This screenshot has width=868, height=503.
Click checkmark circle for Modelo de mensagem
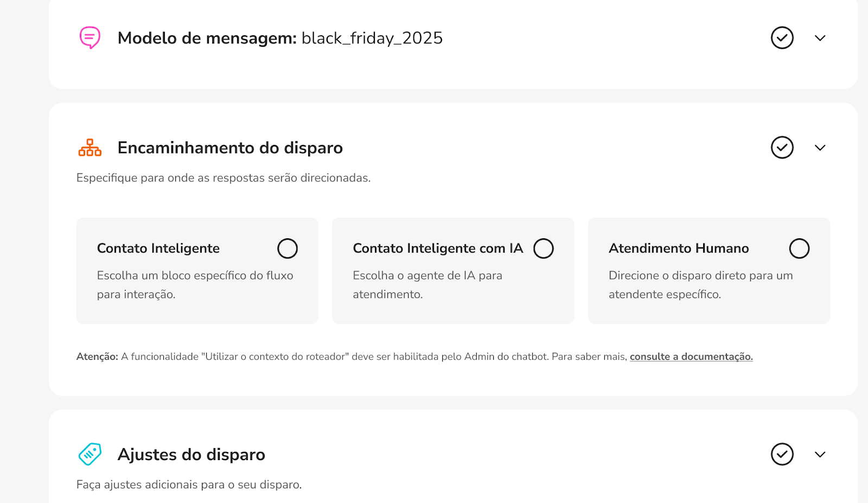(782, 38)
